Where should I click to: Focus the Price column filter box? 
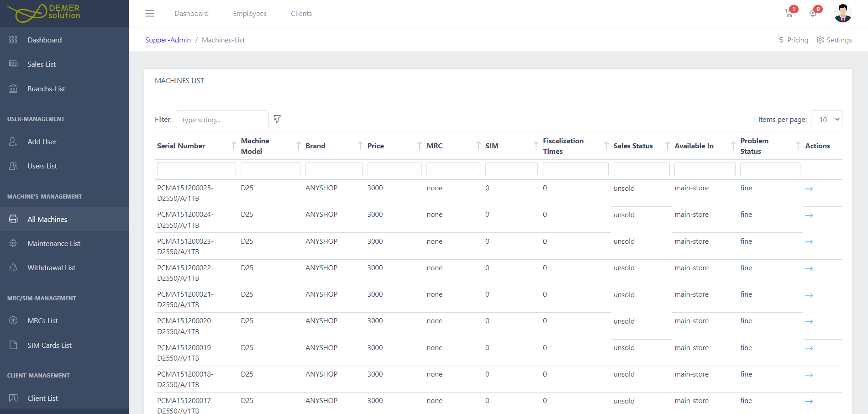point(395,169)
